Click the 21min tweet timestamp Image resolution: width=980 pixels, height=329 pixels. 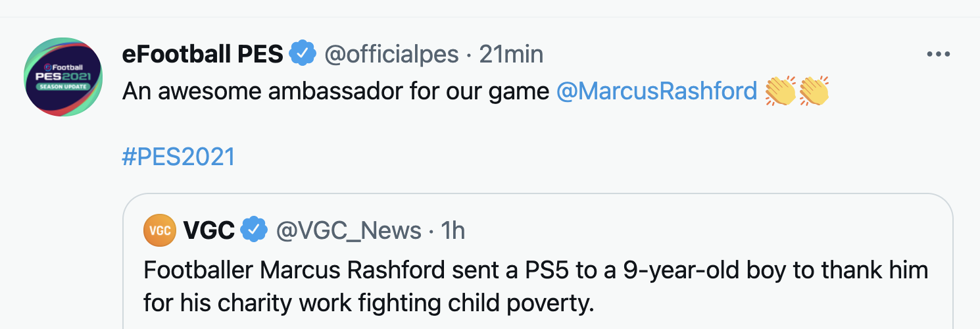[x=511, y=54]
